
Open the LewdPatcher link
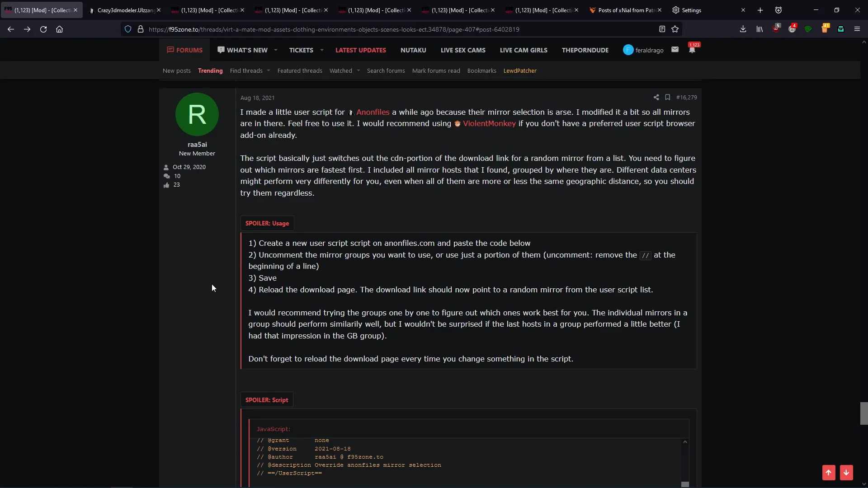coord(520,71)
